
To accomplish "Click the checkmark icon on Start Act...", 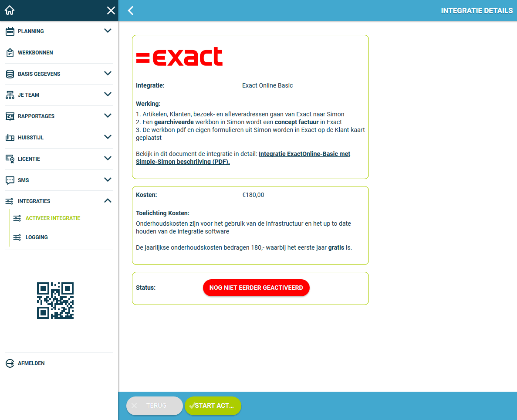I will (192, 406).
